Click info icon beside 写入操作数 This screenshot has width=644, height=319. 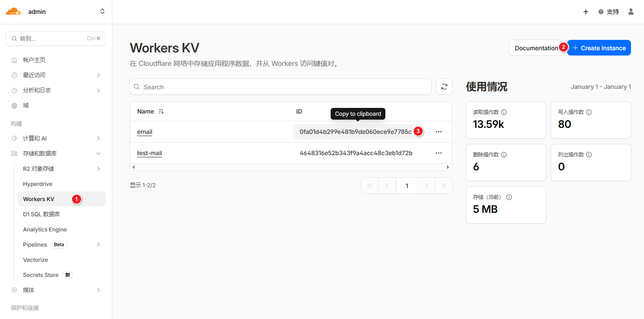pyautogui.click(x=589, y=112)
